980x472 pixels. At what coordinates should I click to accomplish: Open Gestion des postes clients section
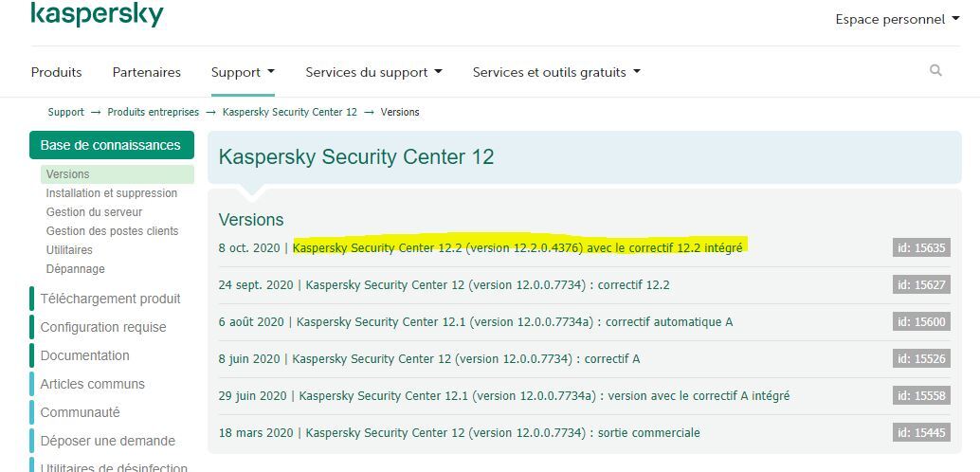[112, 231]
